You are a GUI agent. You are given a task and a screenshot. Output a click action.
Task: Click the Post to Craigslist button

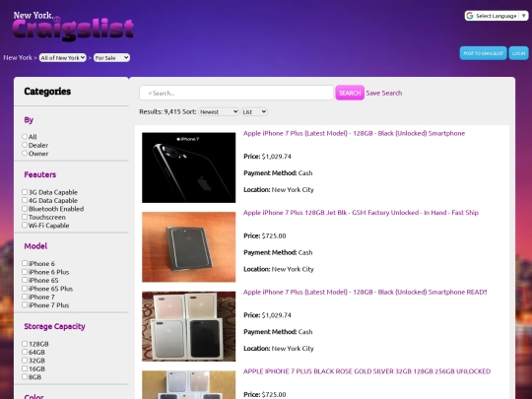click(x=483, y=53)
